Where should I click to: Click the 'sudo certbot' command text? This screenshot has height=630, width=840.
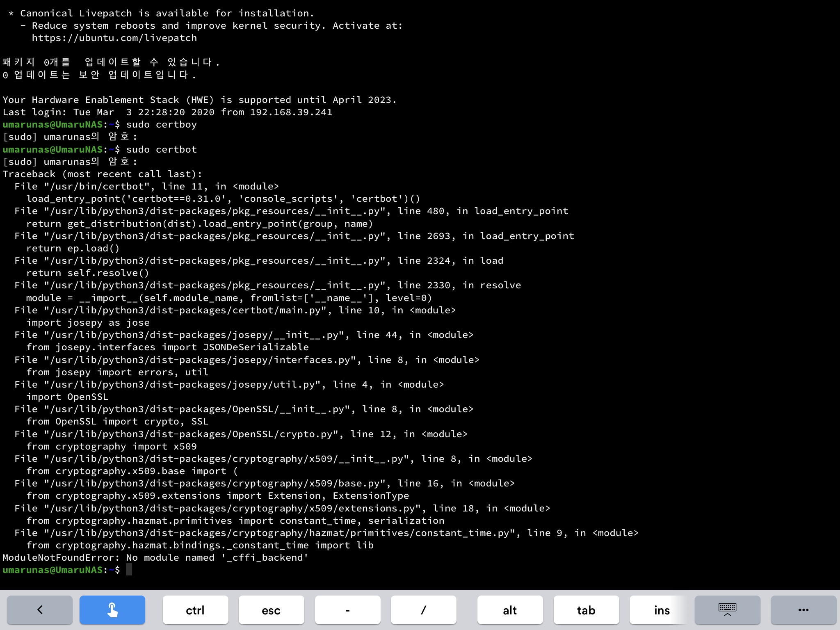(162, 150)
